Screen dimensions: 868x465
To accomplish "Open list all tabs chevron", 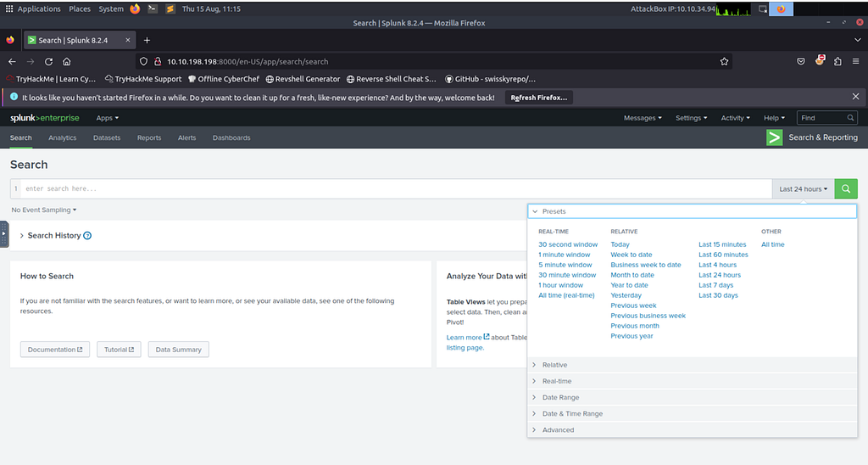I will pos(858,40).
